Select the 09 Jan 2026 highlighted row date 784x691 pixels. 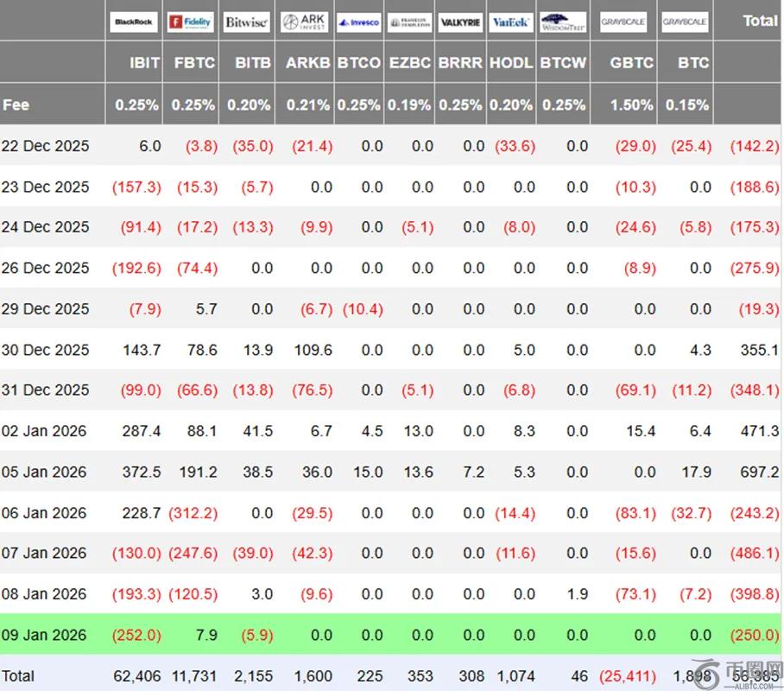point(45,635)
